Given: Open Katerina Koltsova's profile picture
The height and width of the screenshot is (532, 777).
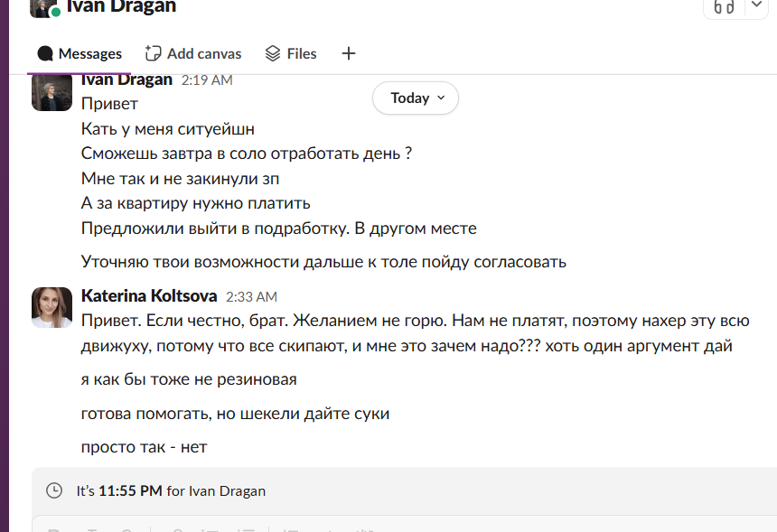Looking at the screenshot, I should pos(51,308).
